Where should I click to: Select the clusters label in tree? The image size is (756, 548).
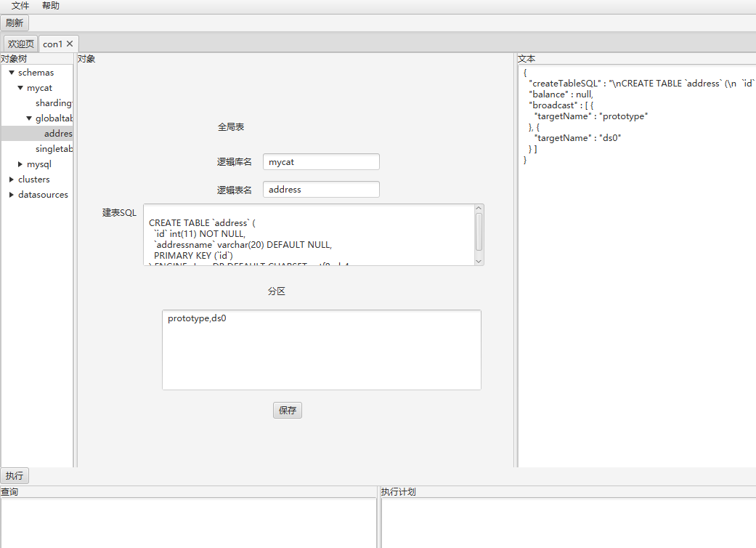click(x=33, y=180)
